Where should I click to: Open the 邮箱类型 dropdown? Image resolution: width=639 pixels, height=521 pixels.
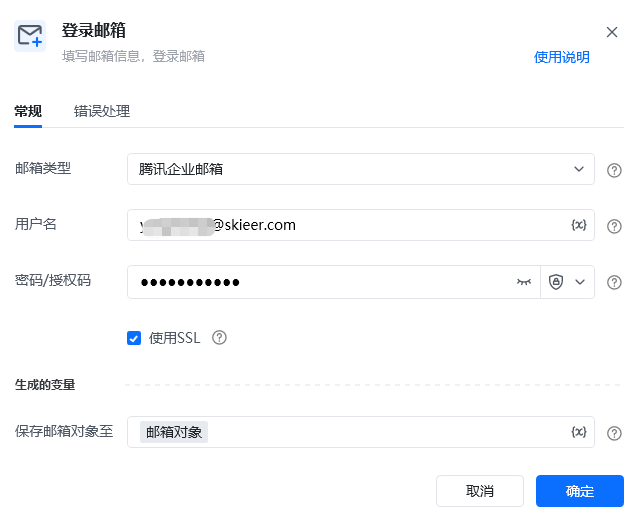[361, 169]
